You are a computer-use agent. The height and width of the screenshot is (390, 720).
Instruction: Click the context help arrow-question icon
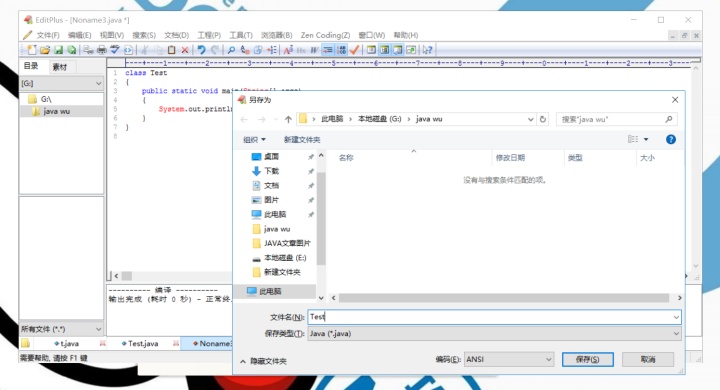(427, 50)
